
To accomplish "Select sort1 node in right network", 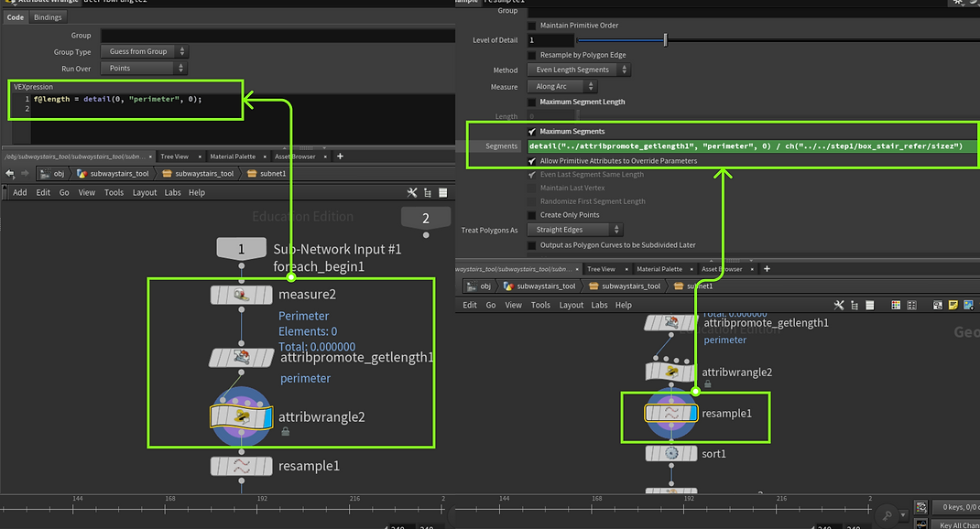I will click(671, 453).
